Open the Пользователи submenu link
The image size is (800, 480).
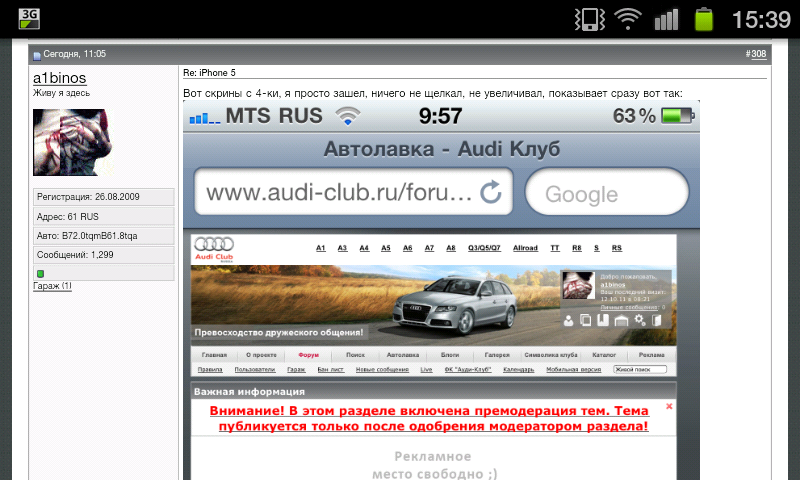click(x=255, y=369)
